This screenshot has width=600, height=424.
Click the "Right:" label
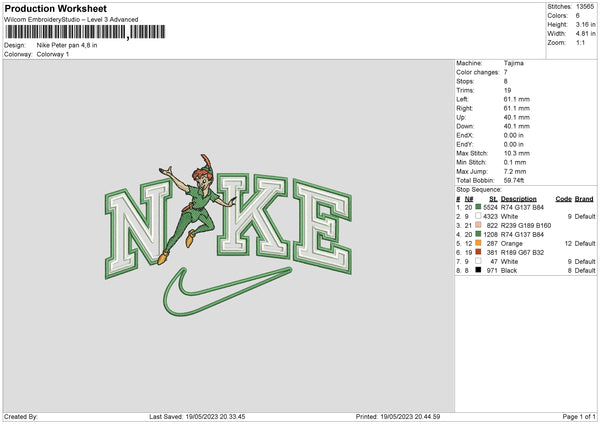464,108
